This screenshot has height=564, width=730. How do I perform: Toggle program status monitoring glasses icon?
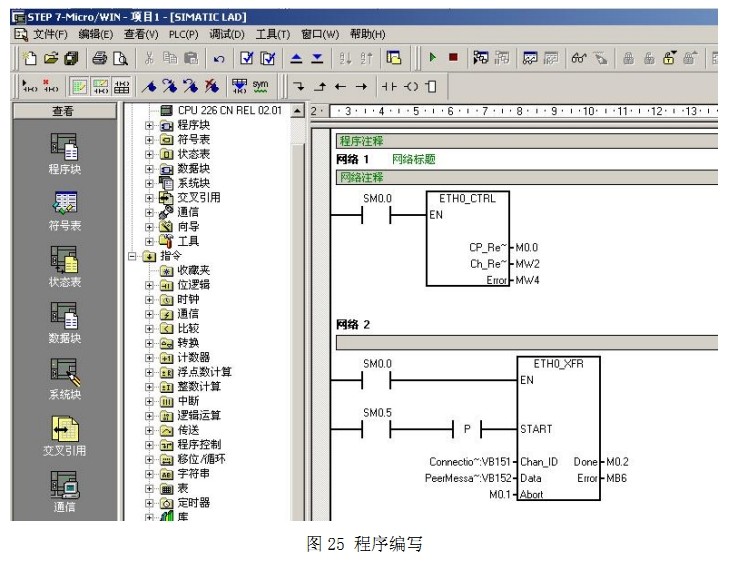[x=578, y=58]
